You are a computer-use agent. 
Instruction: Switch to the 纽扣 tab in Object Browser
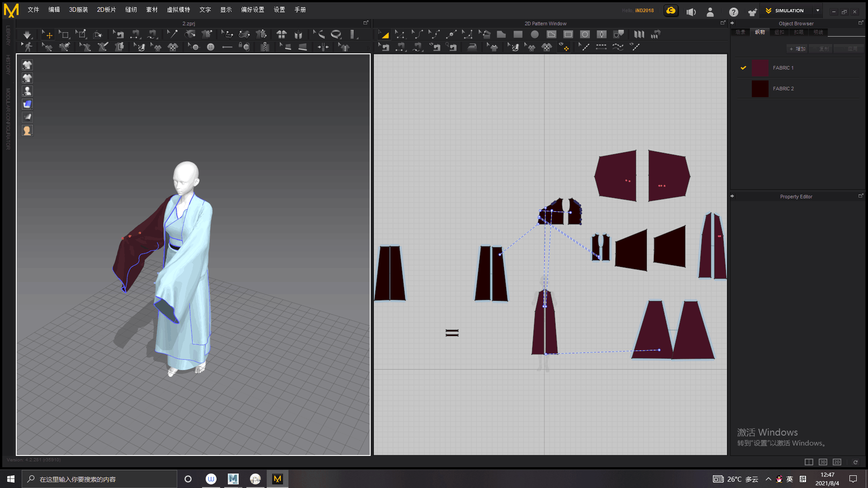click(779, 32)
